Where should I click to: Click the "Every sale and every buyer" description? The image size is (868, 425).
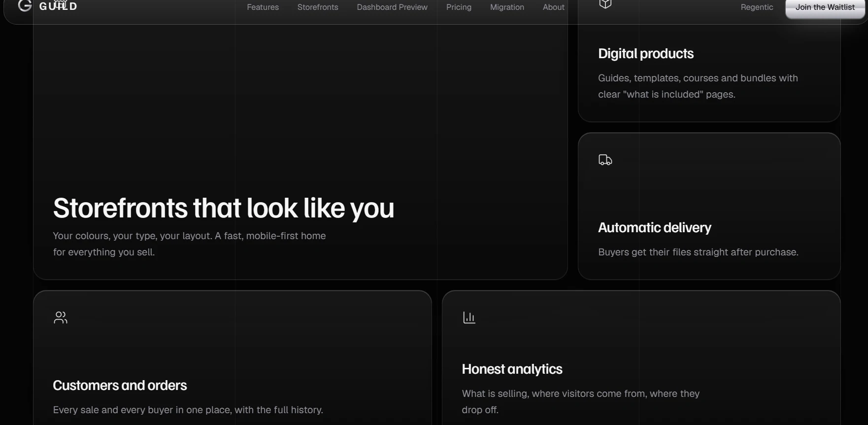click(x=188, y=410)
